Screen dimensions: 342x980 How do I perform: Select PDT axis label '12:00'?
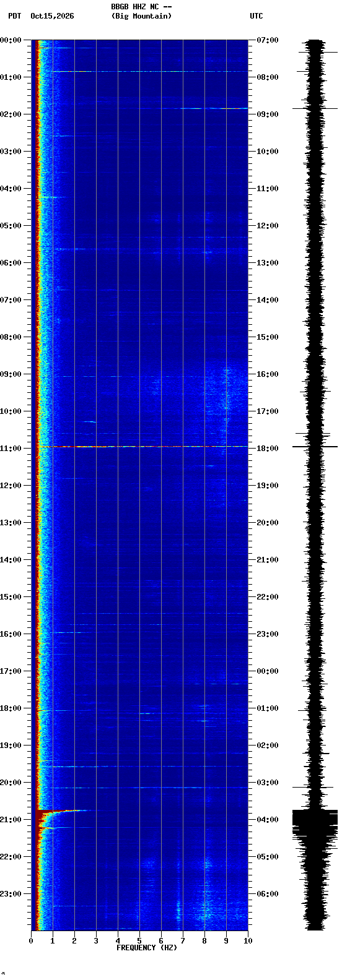click(x=11, y=486)
